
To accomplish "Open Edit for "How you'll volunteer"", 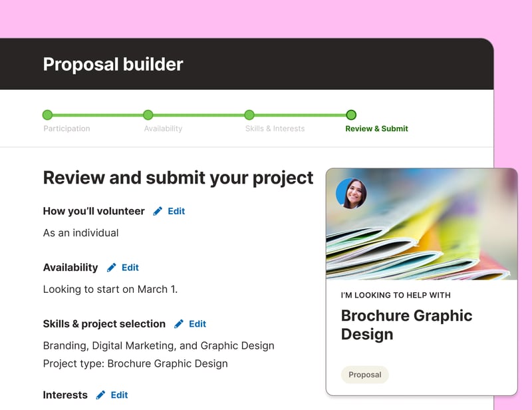I will point(175,211).
